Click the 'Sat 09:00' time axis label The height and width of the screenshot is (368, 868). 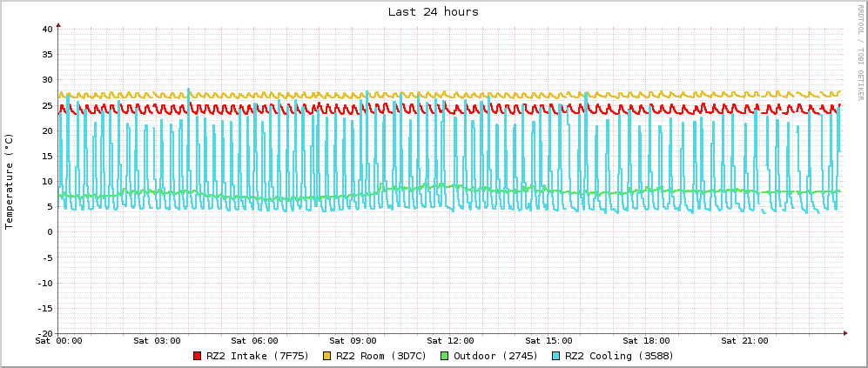pyautogui.click(x=352, y=340)
